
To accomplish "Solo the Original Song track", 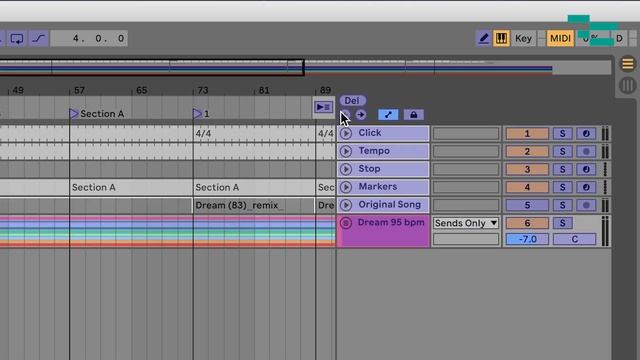I will (x=562, y=205).
